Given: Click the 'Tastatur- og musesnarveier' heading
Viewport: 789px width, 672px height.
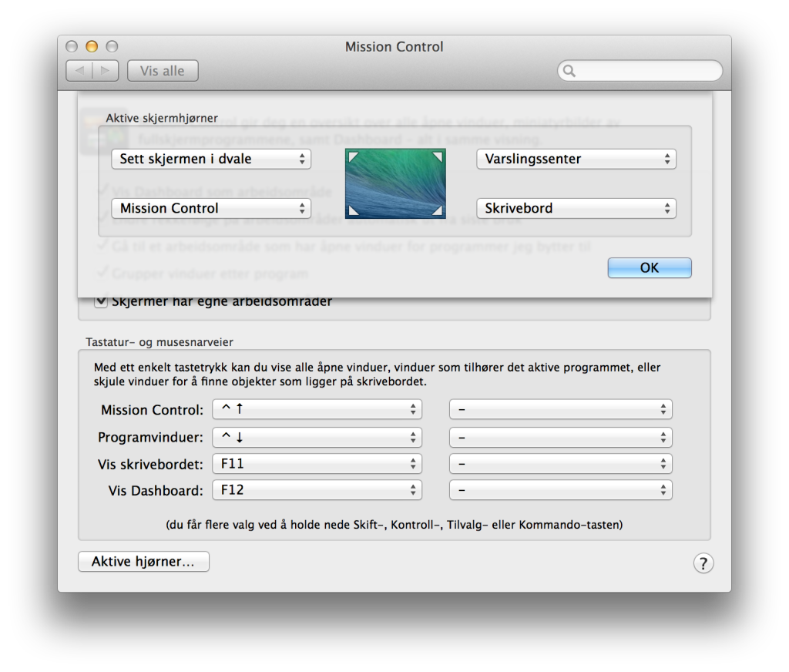Looking at the screenshot, I should [159, 342].
